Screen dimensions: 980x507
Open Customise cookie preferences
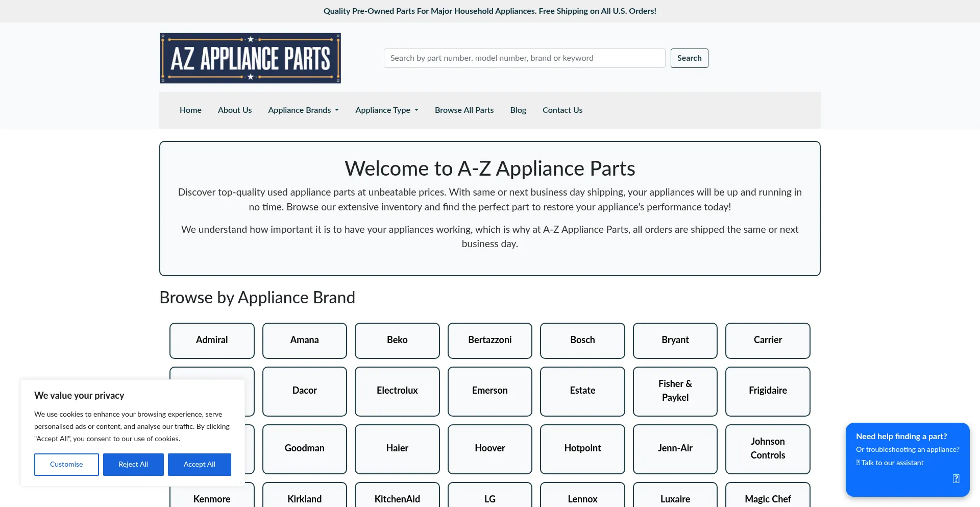(66, 465)
